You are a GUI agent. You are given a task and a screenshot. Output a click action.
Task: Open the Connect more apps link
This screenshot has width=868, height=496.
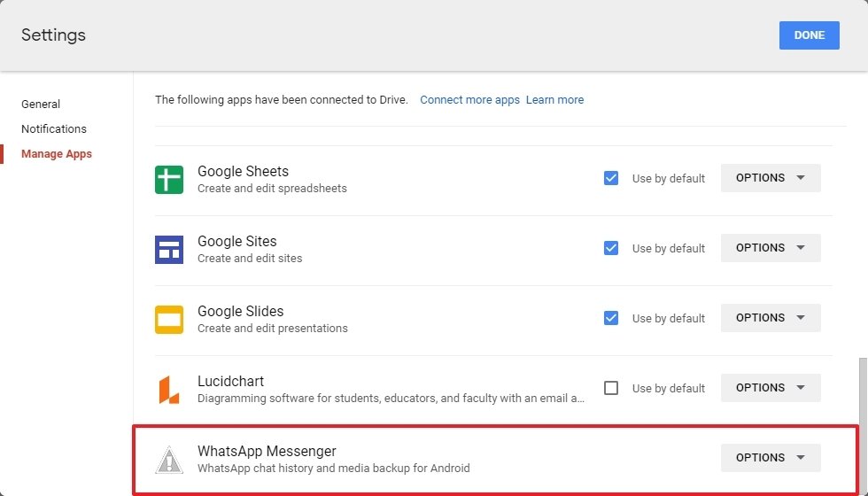pos(470,99)
